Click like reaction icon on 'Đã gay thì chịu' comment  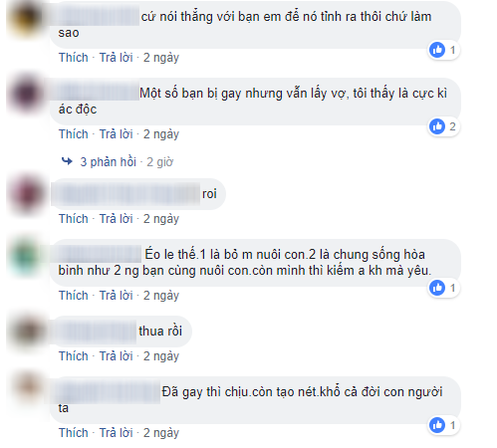pyautogui.click(x=437, y=425)
